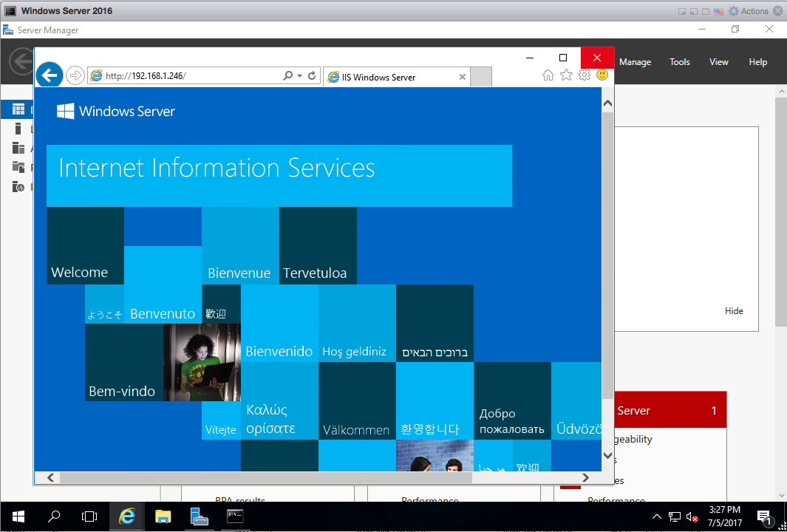The image size is (787, 532).
Task: Click the Hoş geldiniz tile
Action: pyautogui.click(x=358, y=323)
